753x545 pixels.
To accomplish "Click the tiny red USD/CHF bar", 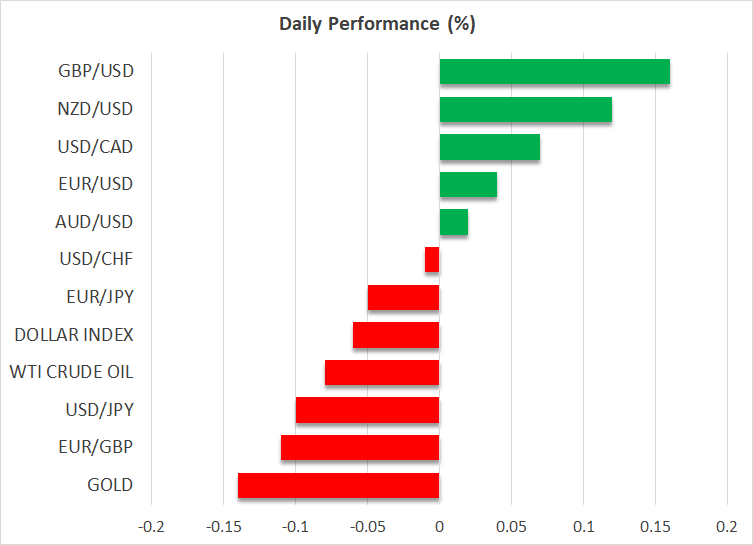I will pos(432,260).
